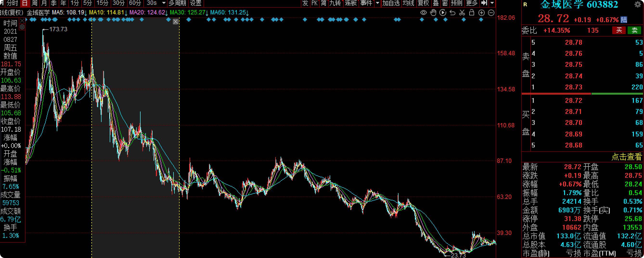644x258 pixels.
Task: Toggle the chart lock icon
Action: pyautogui.click(x=471, y=12)
